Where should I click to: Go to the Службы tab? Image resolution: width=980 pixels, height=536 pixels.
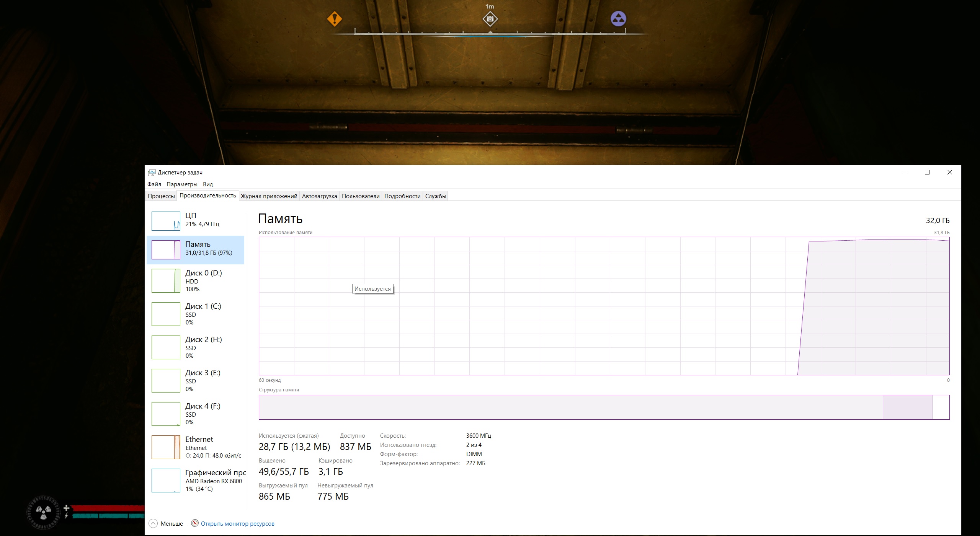pos(435,196)
